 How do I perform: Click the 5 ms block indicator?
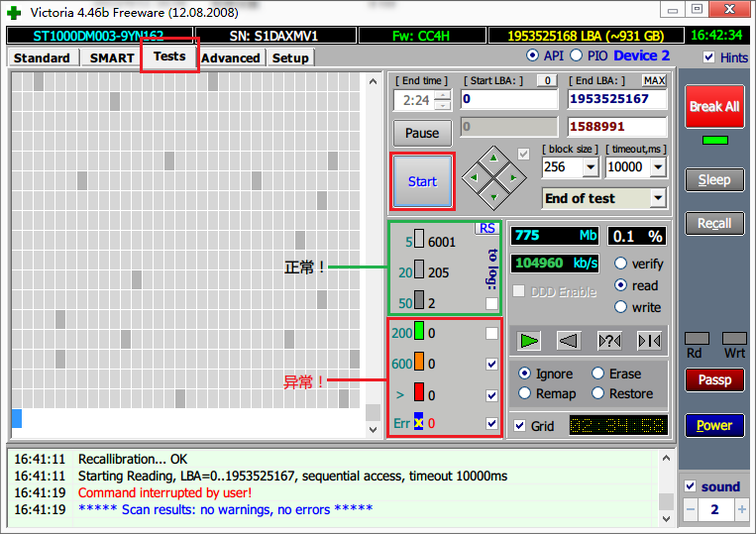[419, 239]
